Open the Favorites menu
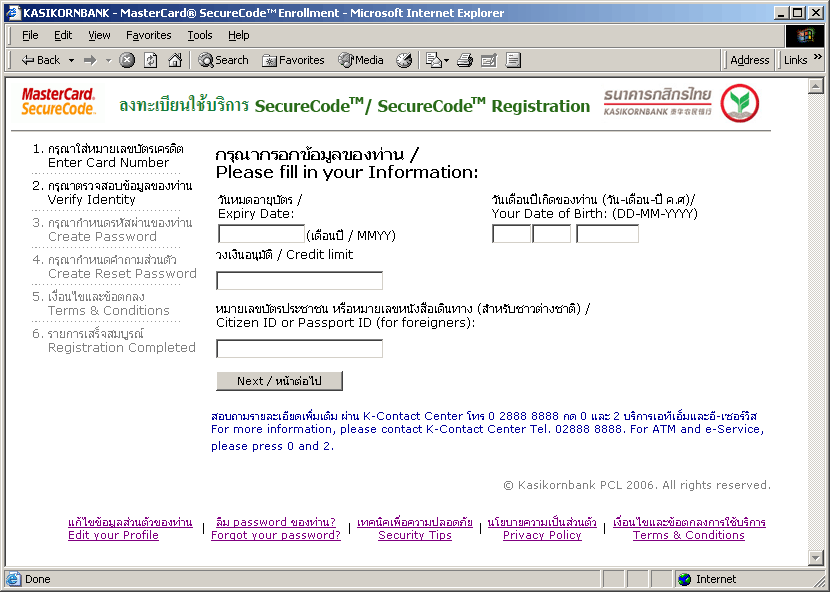The width and height of the screenshot is (830, 592). (x=149, y=35)
